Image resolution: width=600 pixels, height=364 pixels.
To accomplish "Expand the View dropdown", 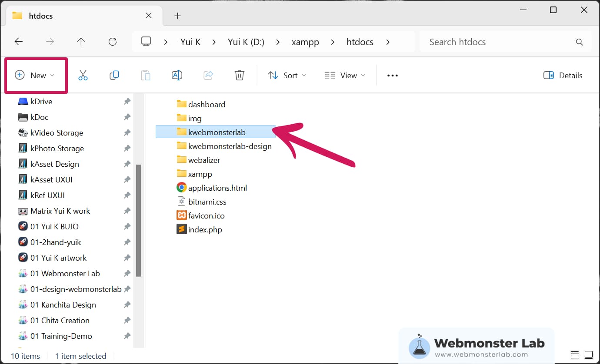I will [345, 76].
